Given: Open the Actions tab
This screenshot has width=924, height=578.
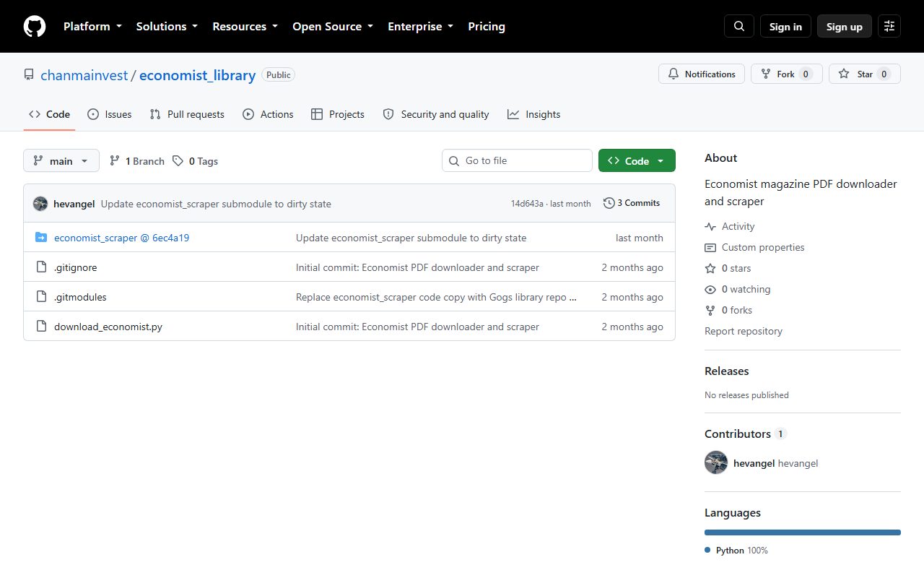Looking at the screenshot, I should point(268,114).
